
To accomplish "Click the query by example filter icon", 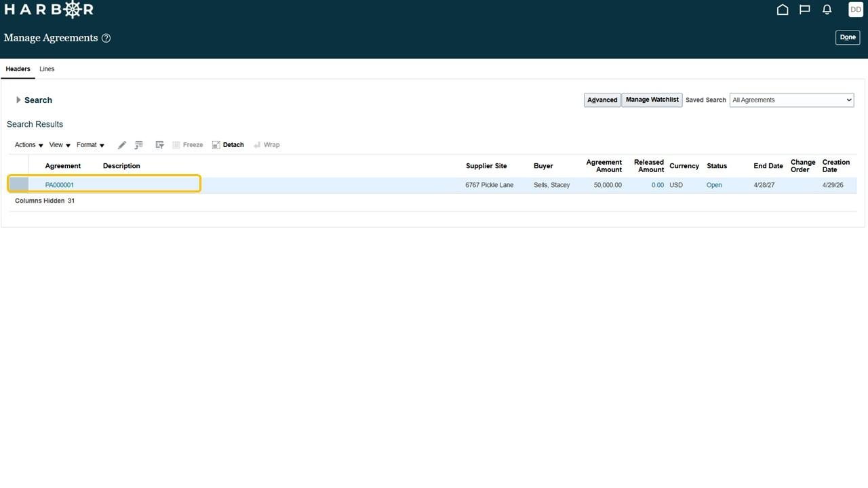I will tap(160, 145).
